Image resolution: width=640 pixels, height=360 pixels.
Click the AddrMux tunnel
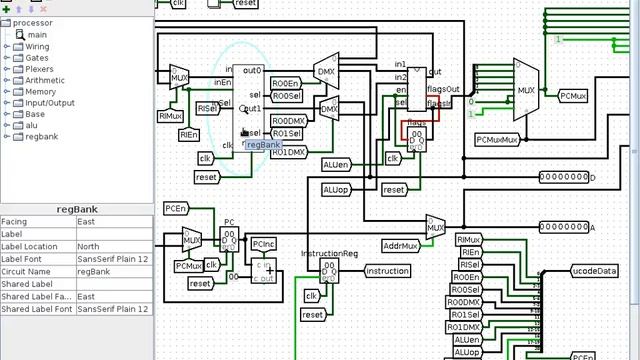400,246
